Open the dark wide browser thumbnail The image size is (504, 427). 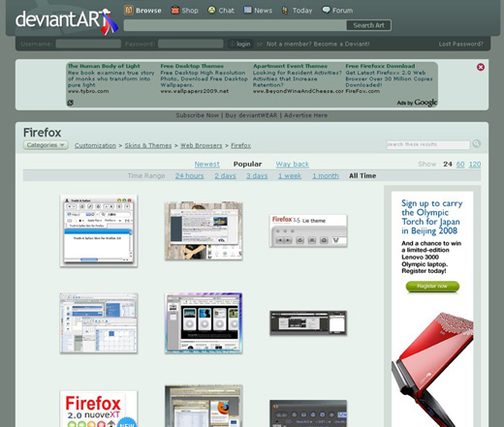tap(308, 323)
